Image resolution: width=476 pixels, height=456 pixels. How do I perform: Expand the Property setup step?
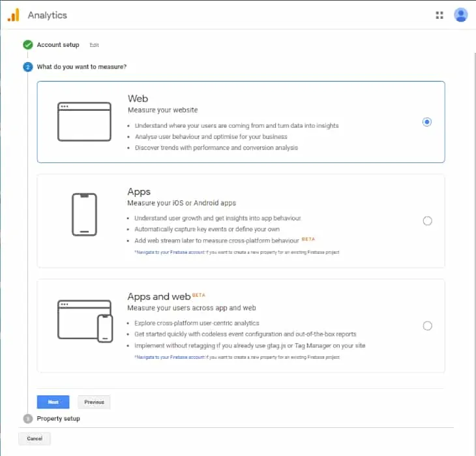(58, 418)
